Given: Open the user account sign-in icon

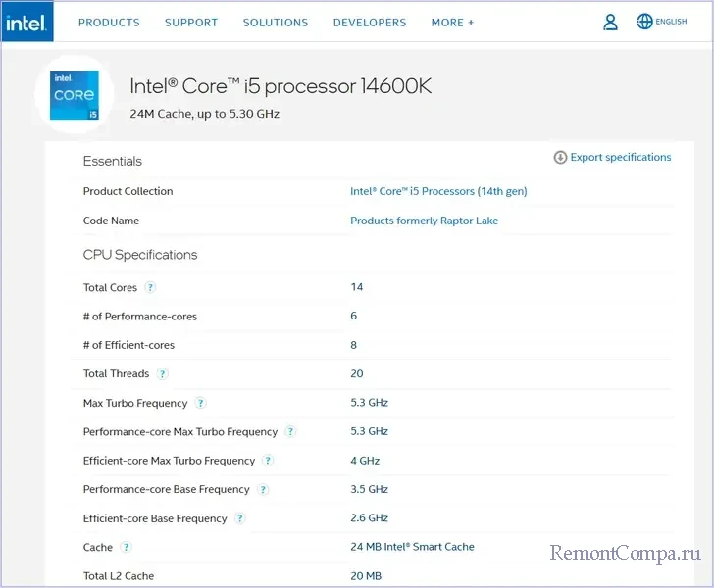Looking at the screenshot, I should [610, 22].
